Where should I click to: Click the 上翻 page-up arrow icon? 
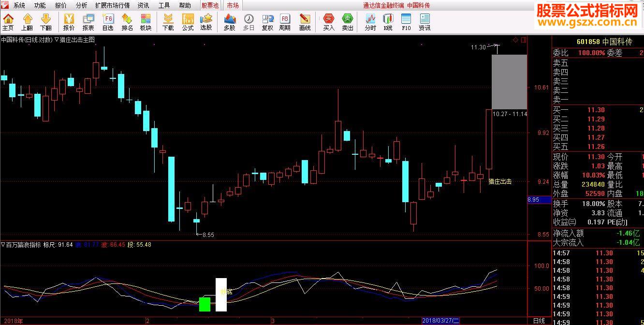[x=27, y=22]
